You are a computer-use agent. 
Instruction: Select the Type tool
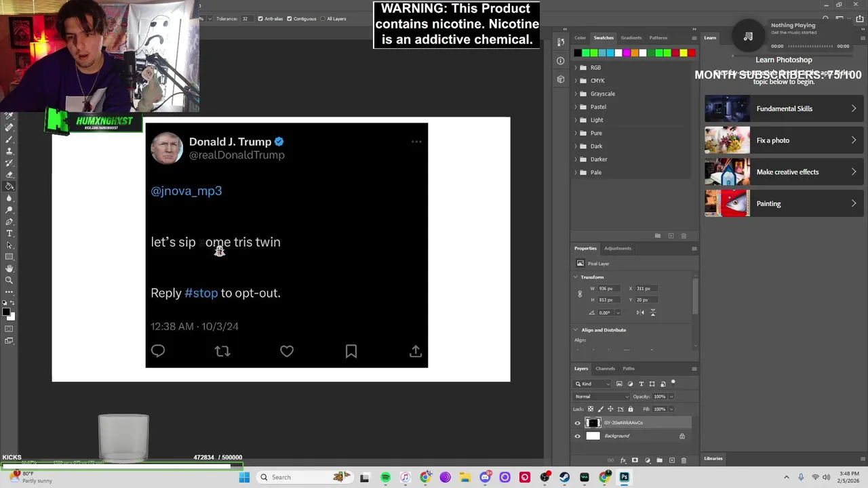(9, 233)
